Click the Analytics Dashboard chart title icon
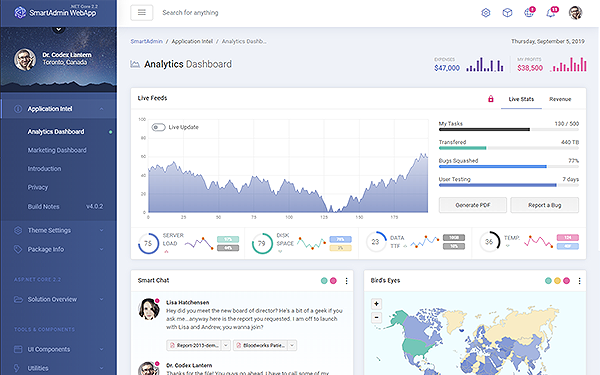Screen dimensions: 600x375 pos(135,64)
